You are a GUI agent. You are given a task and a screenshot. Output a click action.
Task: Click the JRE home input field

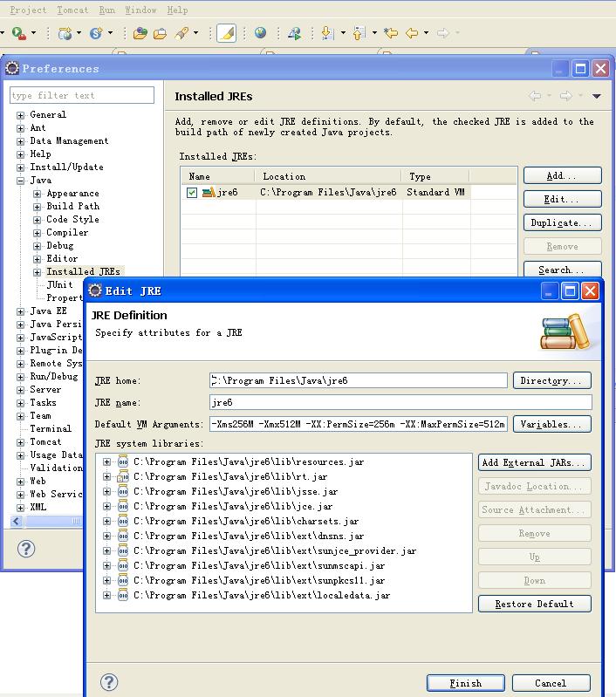coord(359,380)
